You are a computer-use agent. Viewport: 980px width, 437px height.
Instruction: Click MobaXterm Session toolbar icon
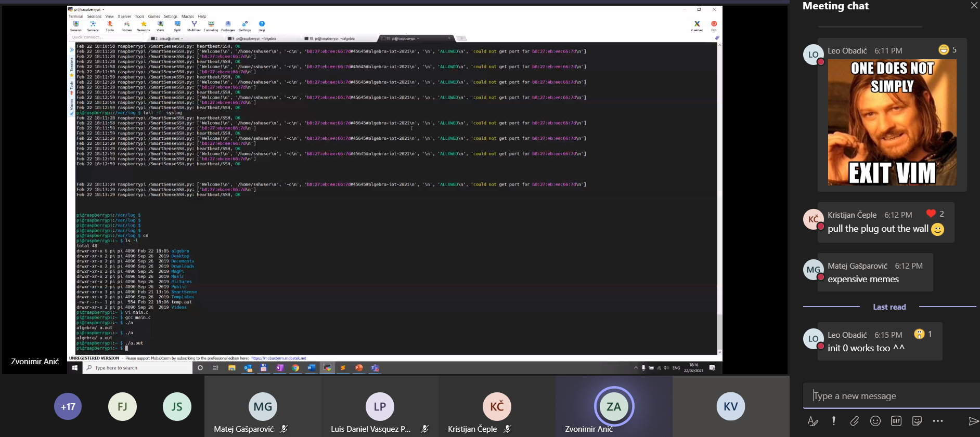pyautogui.click(x=76, y=26)
